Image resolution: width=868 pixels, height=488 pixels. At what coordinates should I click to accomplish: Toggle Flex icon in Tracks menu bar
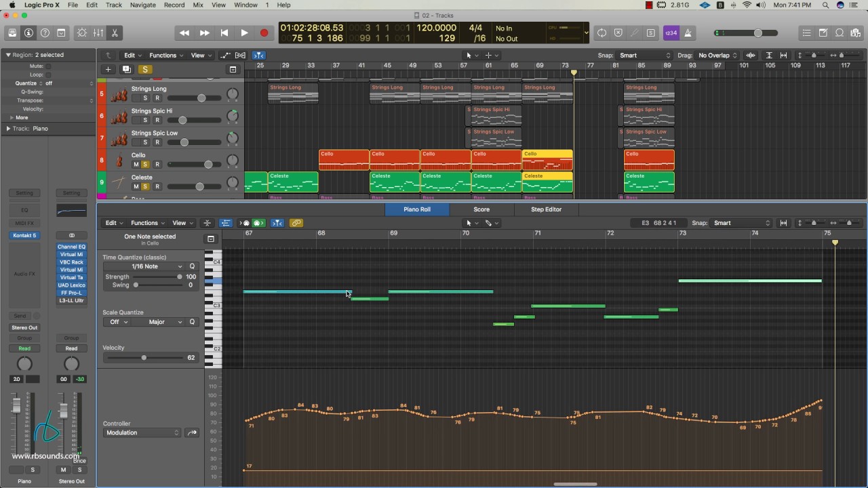pos(240,56)
